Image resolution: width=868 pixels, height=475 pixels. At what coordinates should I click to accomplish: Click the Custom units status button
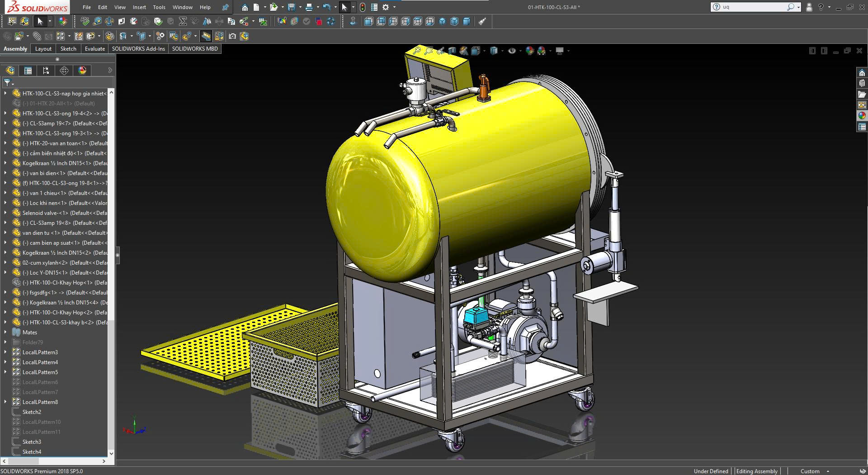810,471
